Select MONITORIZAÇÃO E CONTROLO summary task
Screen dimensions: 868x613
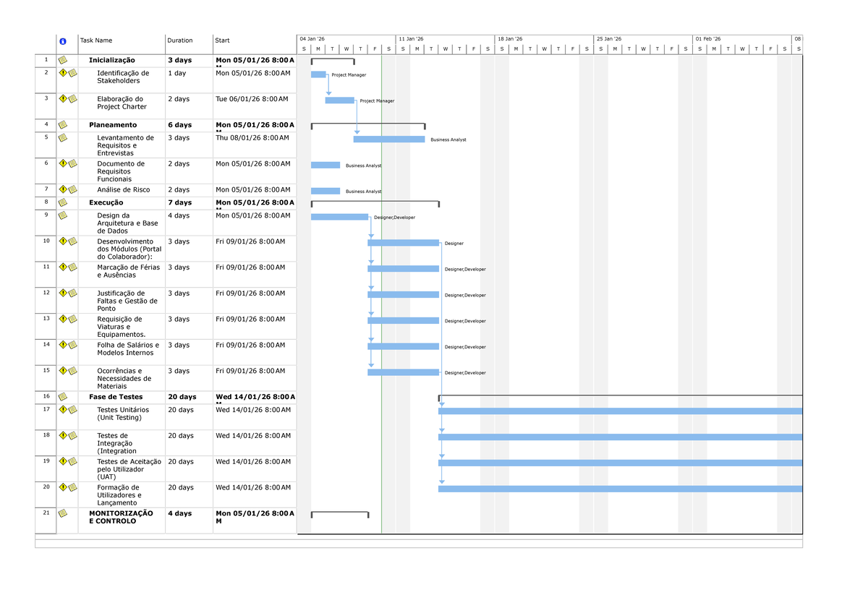(x=121, y=517)
